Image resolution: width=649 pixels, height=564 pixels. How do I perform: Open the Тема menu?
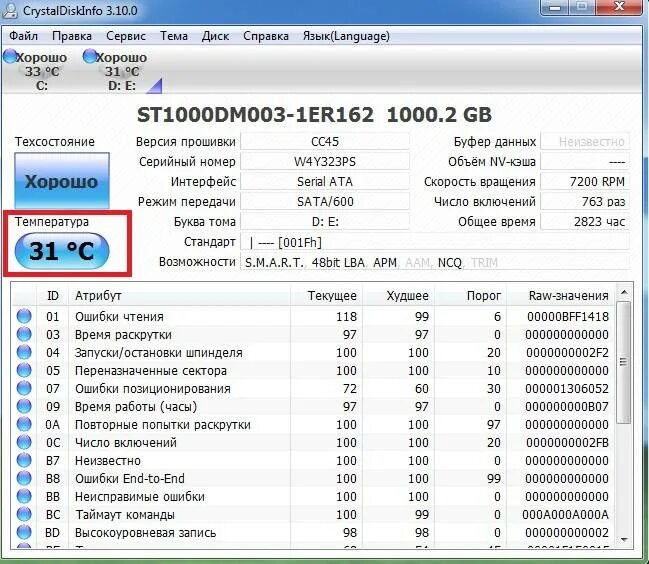pyautogui.click(x=174, y=36)
